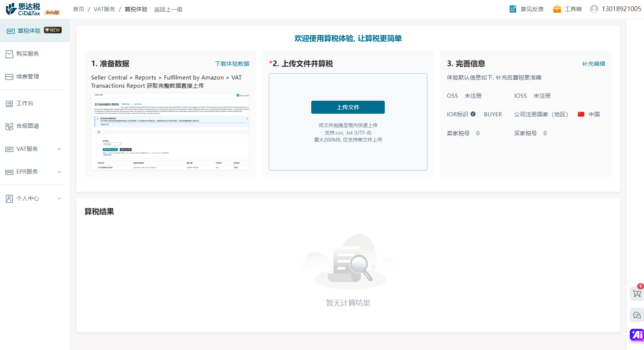Open the customer service chat icon
The height and width of the screenshot is (350, 644).
point(637,315)
